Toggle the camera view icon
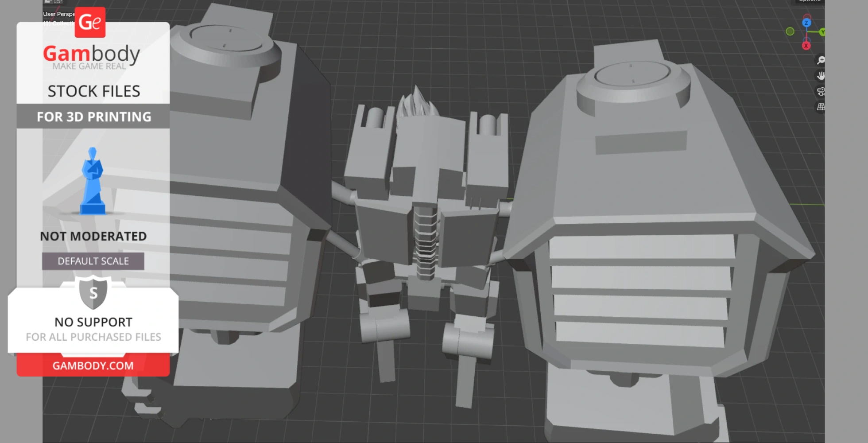Screen dimensions: 868x443 821,92
